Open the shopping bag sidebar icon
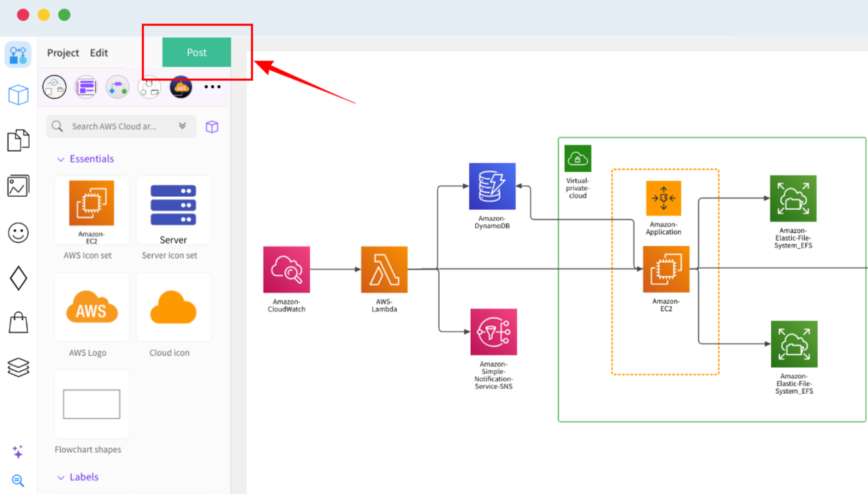868x494 pixels. tap(19, 322)
